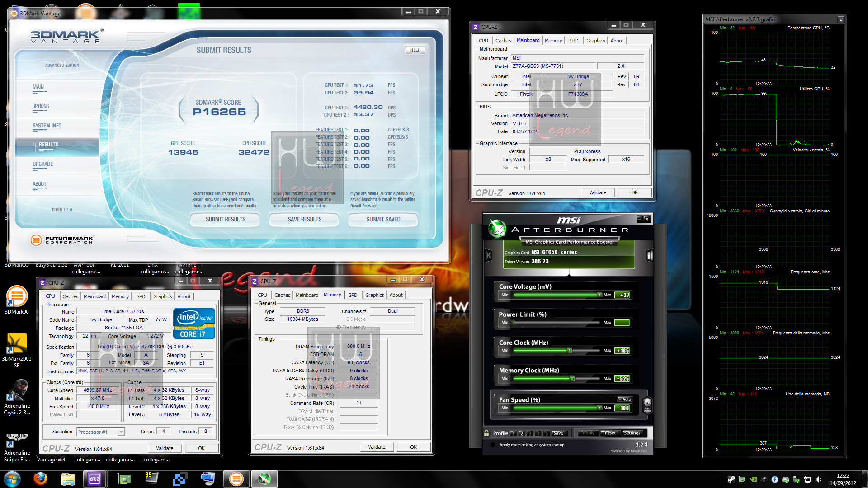
Task: Open Graphics tab in the Mainboard CPU-Z window
Action: (x=595, y=41)
